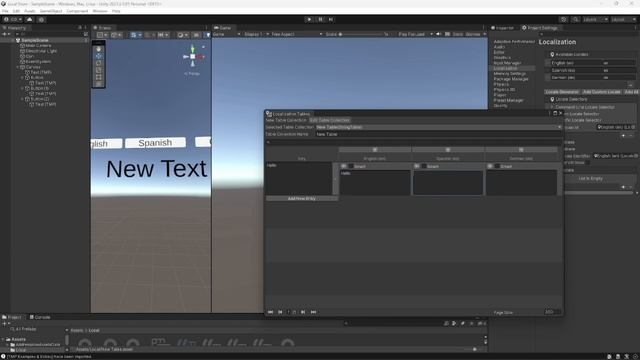Select EventSystem in Hierarchy
The height and width of the screenshot is (360, 640).
[38, 62]
